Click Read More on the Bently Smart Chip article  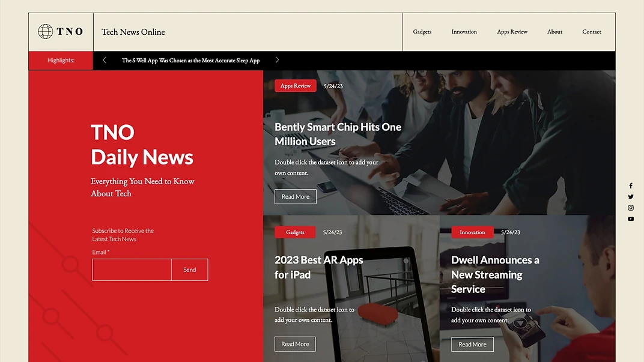point(295,196)
